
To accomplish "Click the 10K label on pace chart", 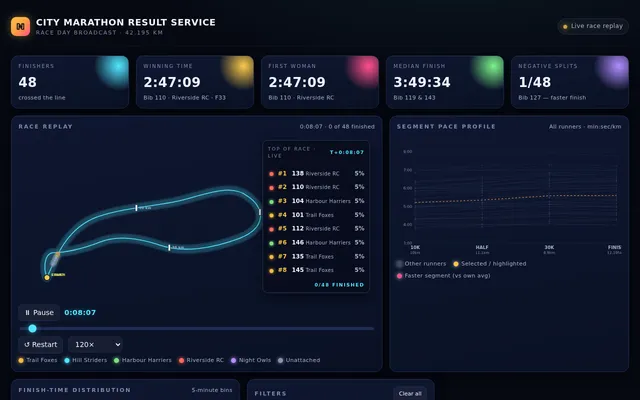I will [415, 247].
